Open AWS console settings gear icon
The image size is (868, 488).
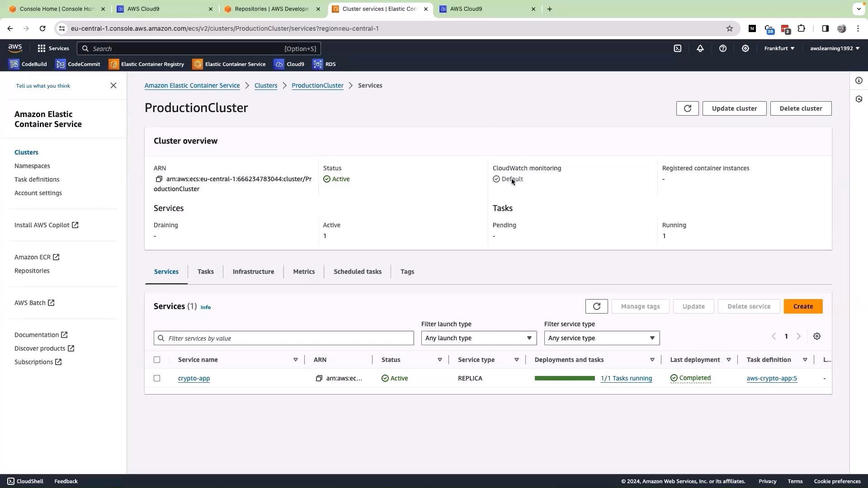(745, 48)
